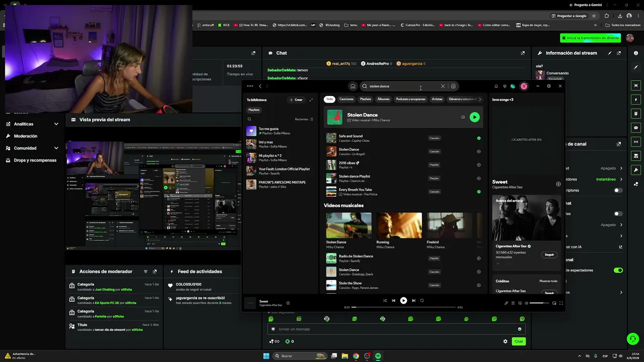Screen dimensions: 644x362
Task: Focus the Enviar un mensaje field
Action: (x=396, y=329)
